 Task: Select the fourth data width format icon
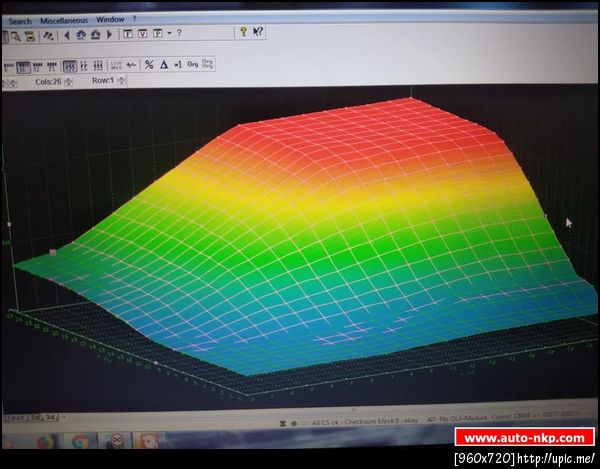coord(52,67)
